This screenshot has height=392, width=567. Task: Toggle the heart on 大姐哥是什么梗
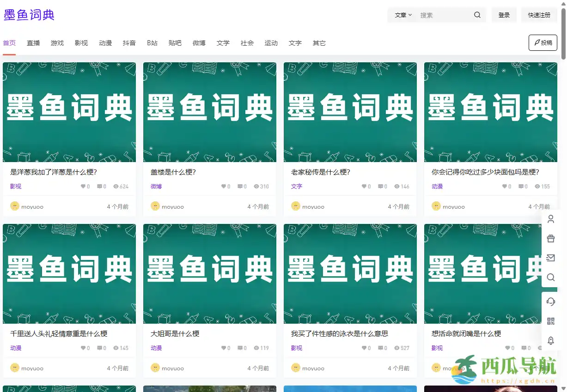[223, 348]
